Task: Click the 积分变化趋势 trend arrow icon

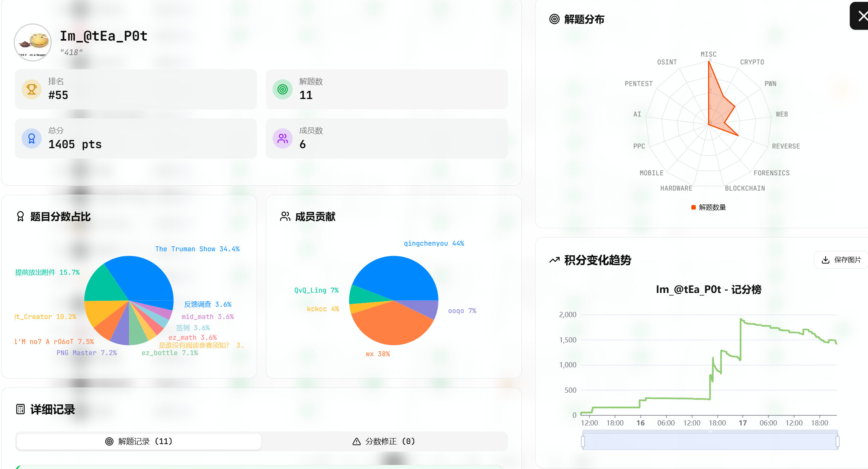Action: pos(554,260)
